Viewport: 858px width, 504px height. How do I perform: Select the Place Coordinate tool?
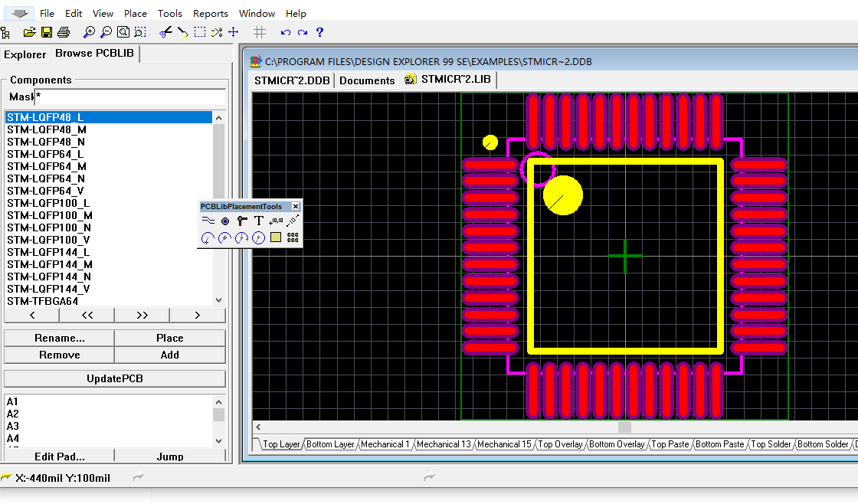pyautogui.click(x=276, y=221)
